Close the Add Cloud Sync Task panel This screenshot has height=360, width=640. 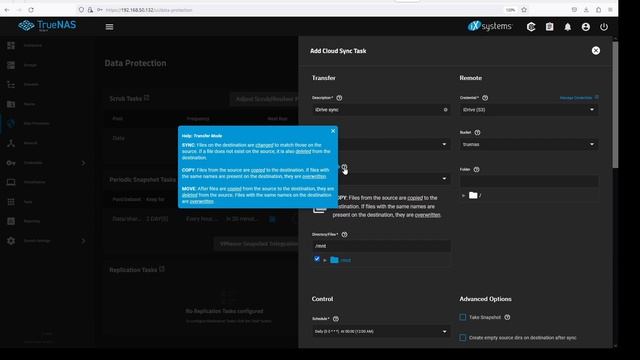click(596, 51)
